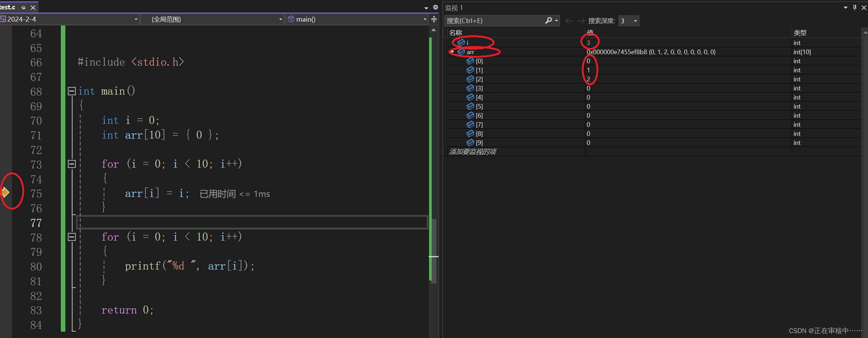Open the 监视 1 window options dropdown
Screen dimensions: 868x338
point(845,8)
